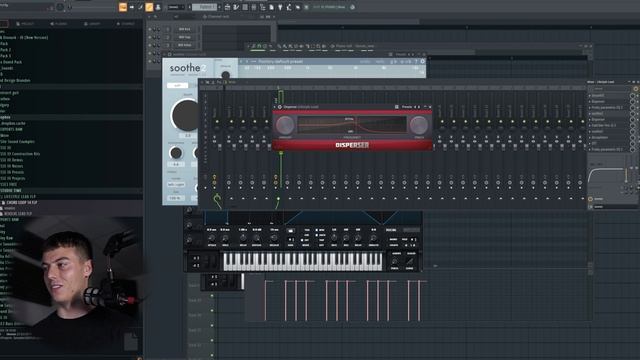Click the mix percentage field in soothe2
The image size is (640, 360).
tap(176, 198)
